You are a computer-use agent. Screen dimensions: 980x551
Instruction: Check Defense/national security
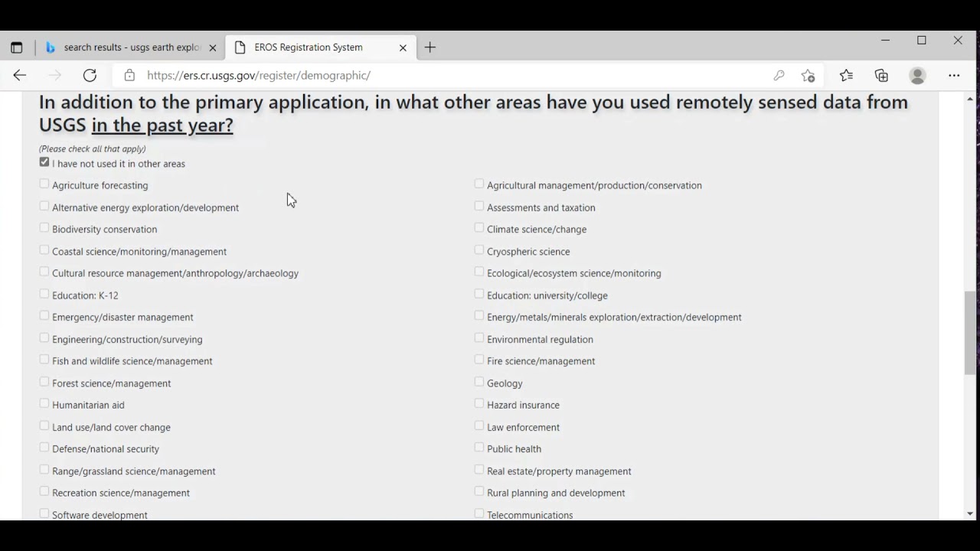pyautogui.click(x=44, y=447)
